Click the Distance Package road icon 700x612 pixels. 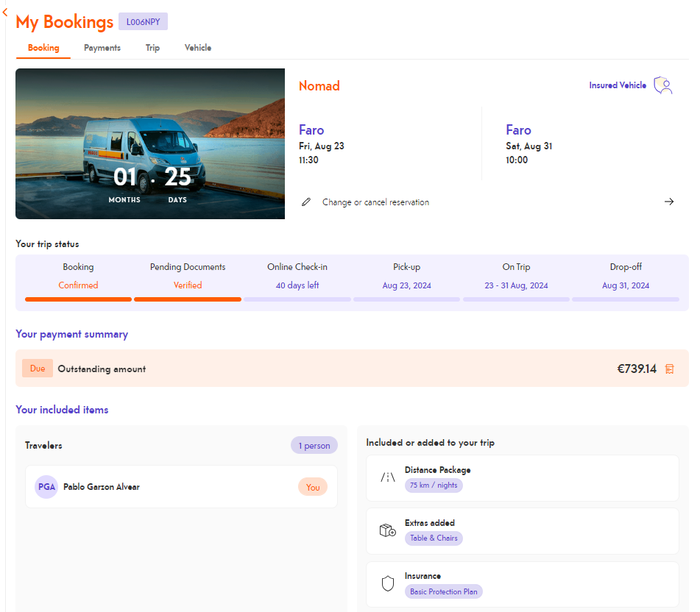388,477
